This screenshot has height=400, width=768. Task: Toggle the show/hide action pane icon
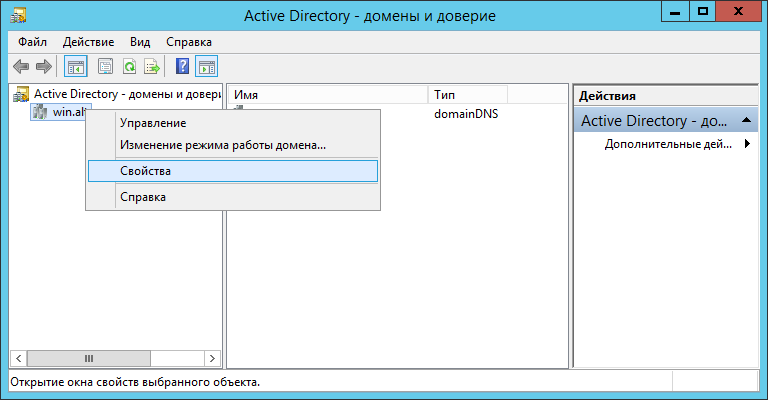(207, 67)
